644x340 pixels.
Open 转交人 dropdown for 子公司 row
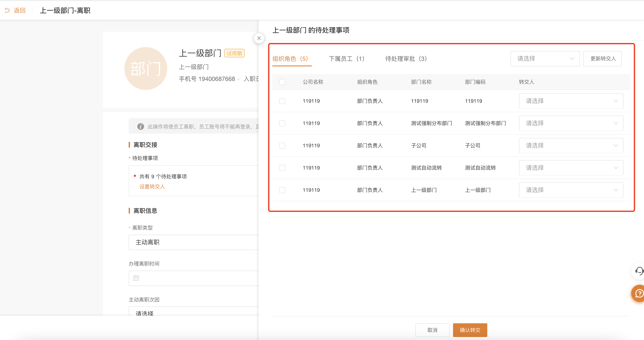pyautogui.click(x=571, y=146)
